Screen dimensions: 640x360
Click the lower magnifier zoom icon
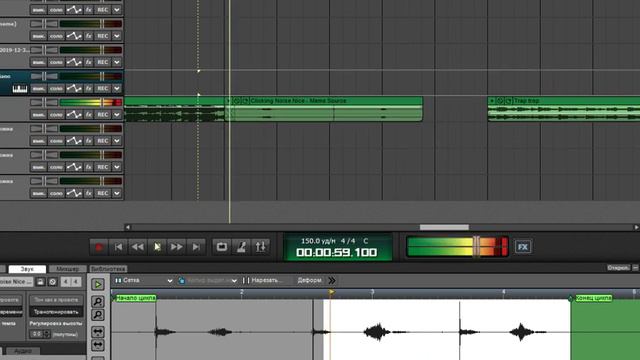[98, 315]
